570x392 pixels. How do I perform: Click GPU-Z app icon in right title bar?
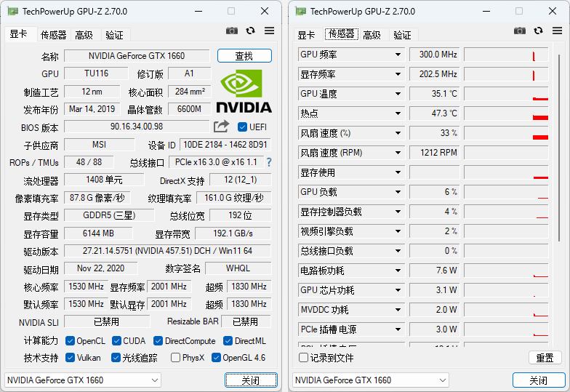coord(301,12)
